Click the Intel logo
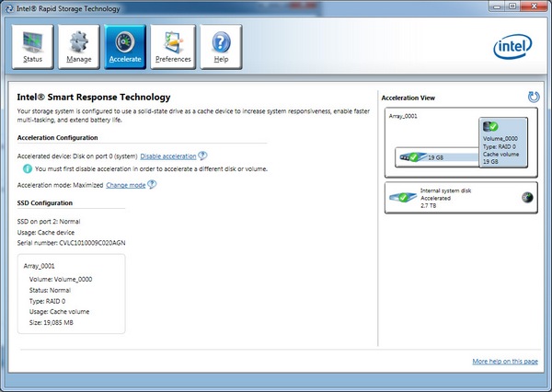This screenshot has height=392, width=552. (513, 47)
